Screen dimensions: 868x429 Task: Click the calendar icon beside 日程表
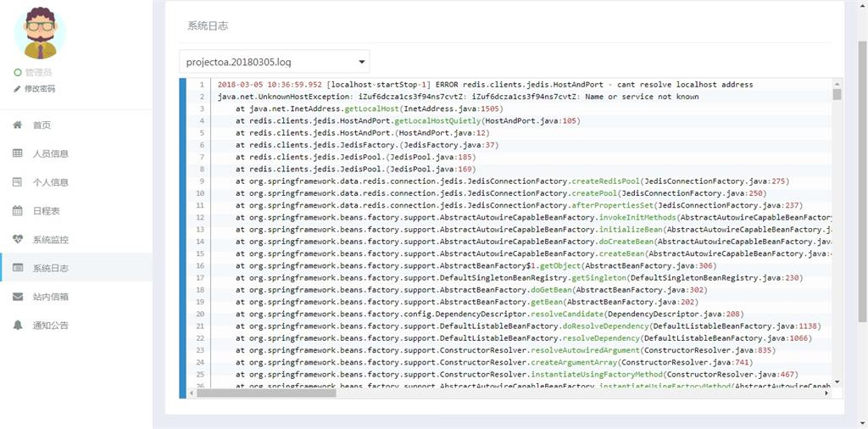click(18, 211)
